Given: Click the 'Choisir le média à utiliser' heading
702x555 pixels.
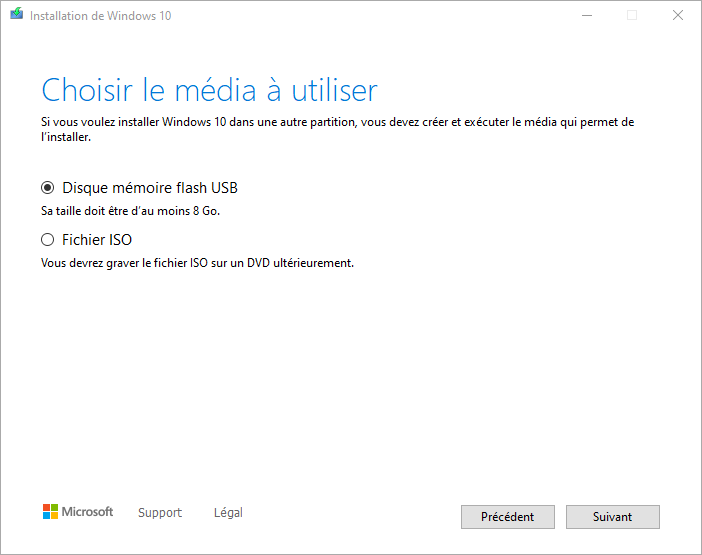Looking at the screenshot, I should (210, 90).
